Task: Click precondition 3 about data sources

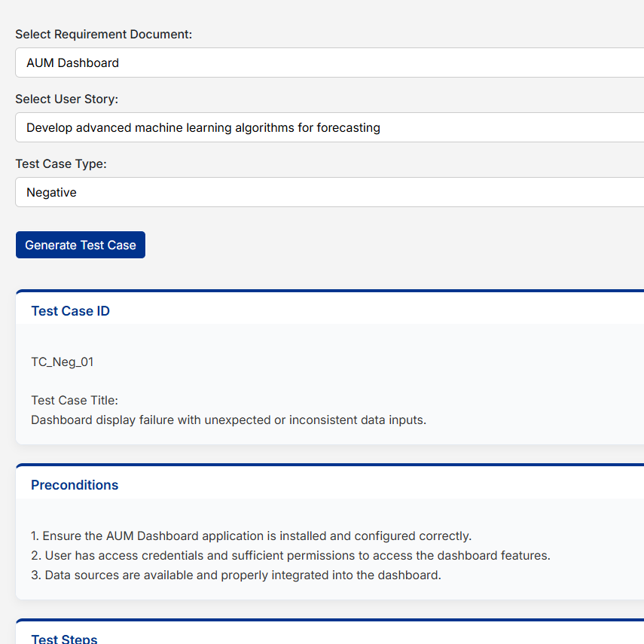Action: click(236, 575)
